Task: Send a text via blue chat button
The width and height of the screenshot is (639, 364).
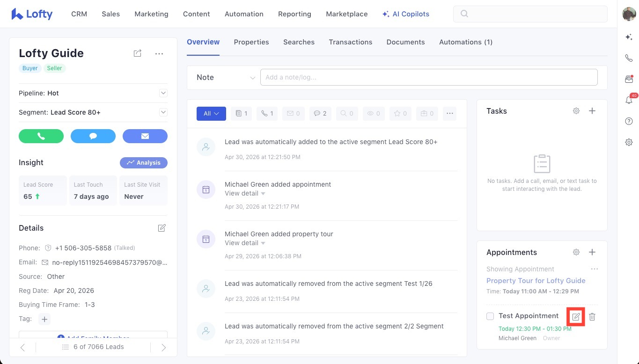Action: pos(93,136)
